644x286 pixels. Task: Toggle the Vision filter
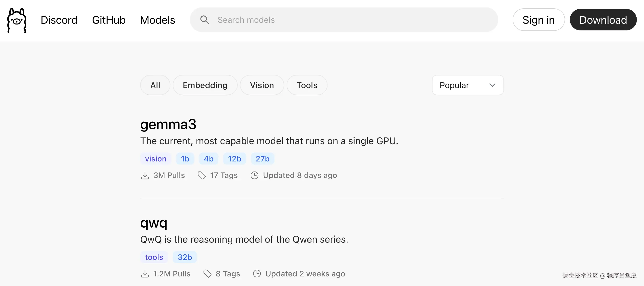click(x=262, y=85)
